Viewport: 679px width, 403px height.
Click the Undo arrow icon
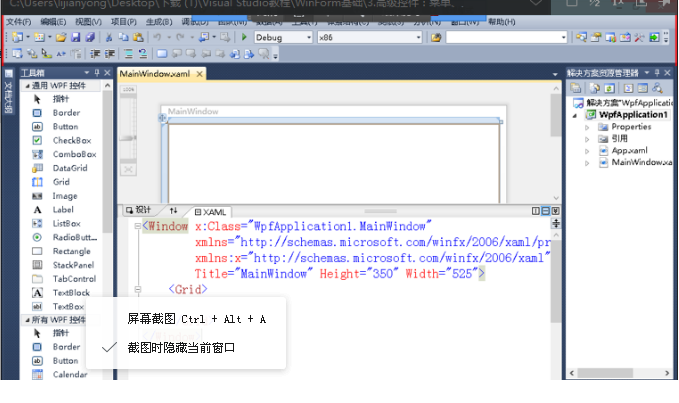coord(157,38)
